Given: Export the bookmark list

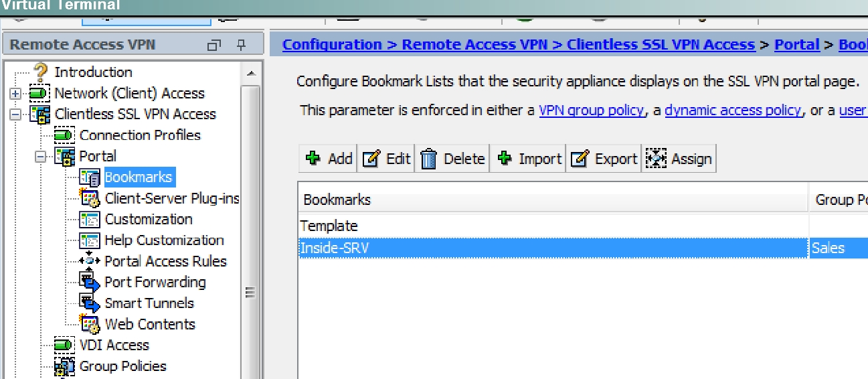Looking at the screenshot, I should (604, 159).
